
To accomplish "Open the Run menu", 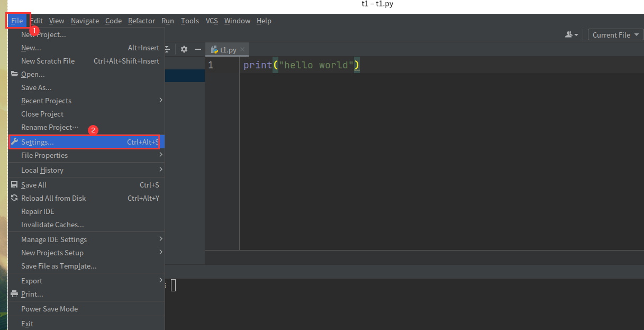I will (x=168, y=21).
